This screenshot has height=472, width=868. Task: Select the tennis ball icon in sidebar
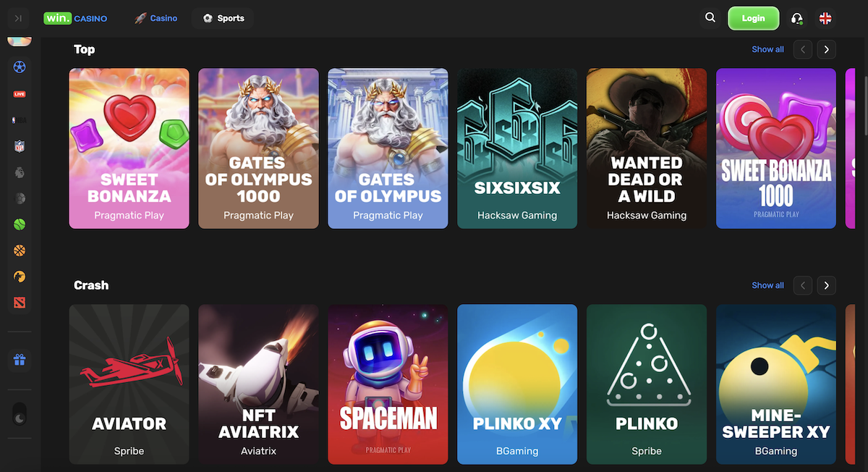[x=20, y=224]
